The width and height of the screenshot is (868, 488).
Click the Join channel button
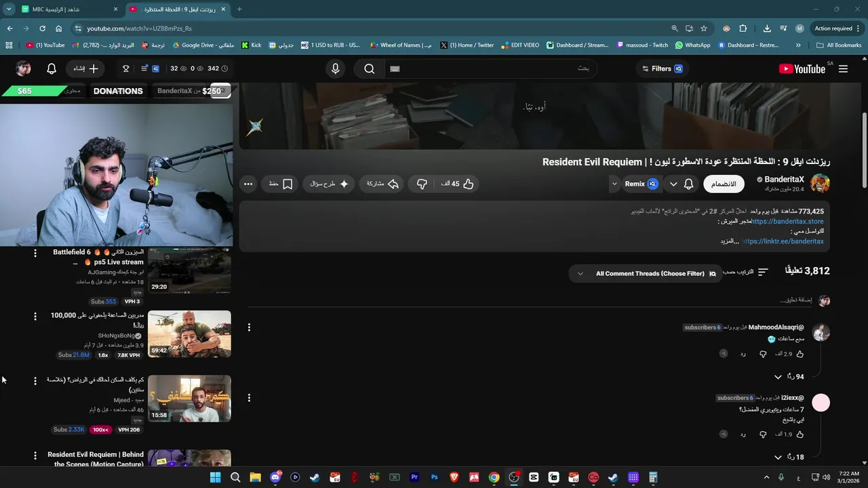724,184
